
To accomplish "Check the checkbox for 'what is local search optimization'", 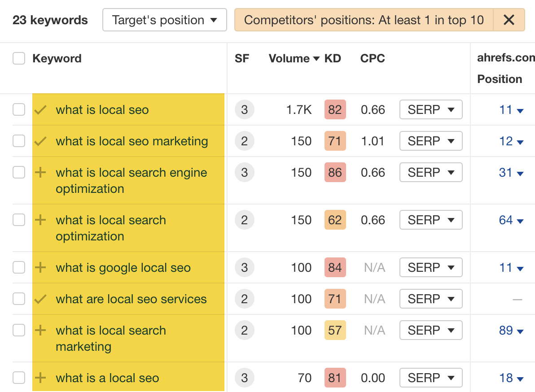I will [x=19, y=220].
